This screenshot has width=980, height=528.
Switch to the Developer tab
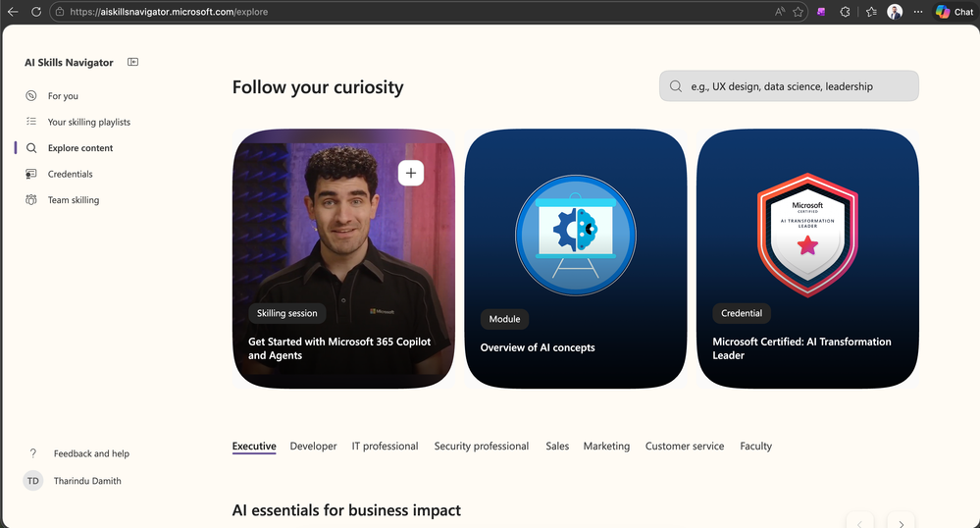tap(313, 447)
